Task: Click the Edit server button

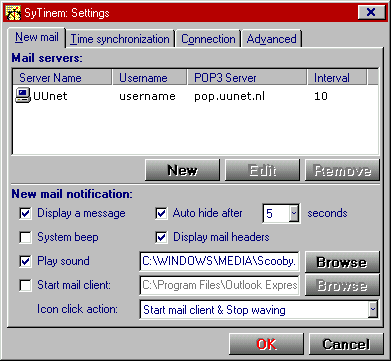Action: pyautogui.click(x=262, y=170)
